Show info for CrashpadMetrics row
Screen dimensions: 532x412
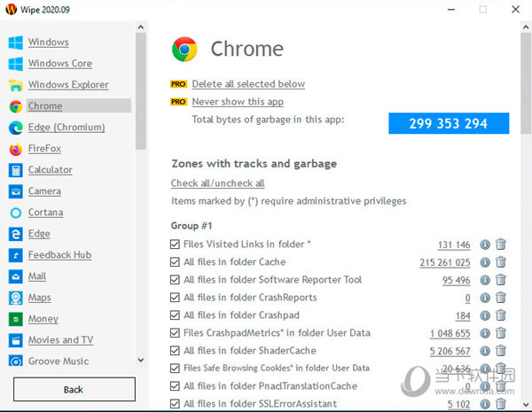tap(485, 333)
